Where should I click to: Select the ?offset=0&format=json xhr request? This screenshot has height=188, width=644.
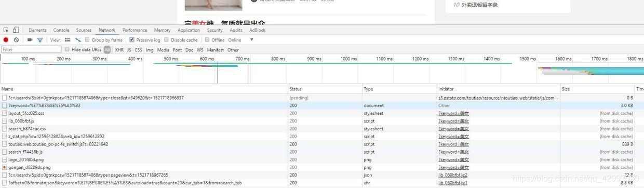[322, 183]
